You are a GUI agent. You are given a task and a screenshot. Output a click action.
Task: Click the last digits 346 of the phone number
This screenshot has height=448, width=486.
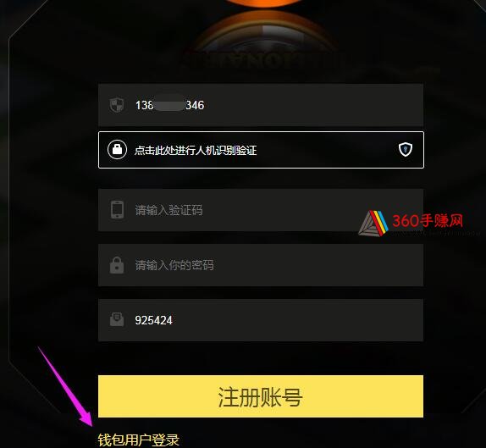(195, 105)
